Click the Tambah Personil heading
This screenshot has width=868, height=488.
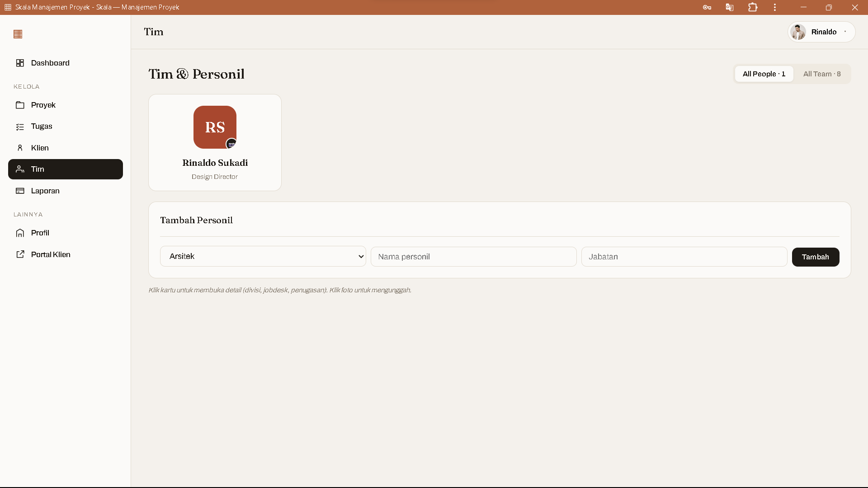tap(197, 220)
